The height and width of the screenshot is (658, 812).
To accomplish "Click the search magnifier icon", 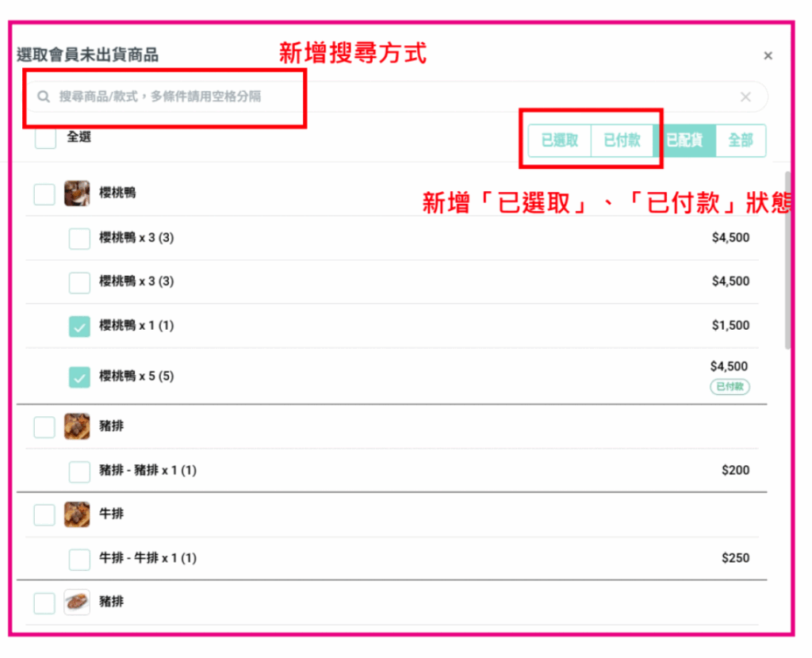I will [44, 96].
